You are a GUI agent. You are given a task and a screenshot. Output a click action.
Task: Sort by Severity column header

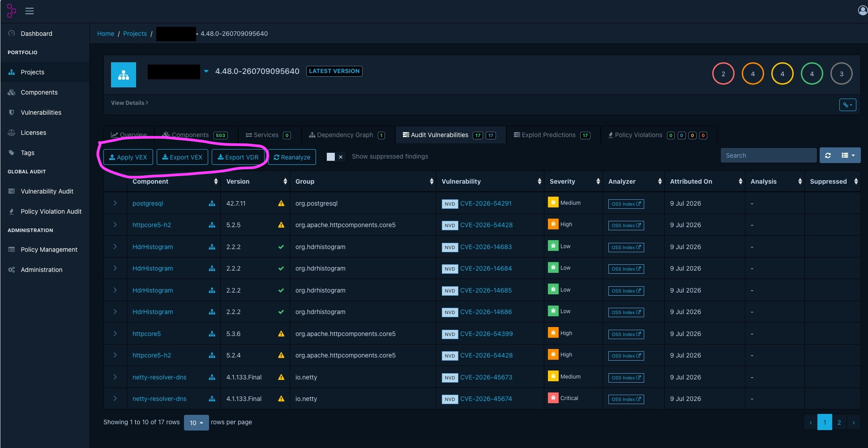click(x=573, y=181)
